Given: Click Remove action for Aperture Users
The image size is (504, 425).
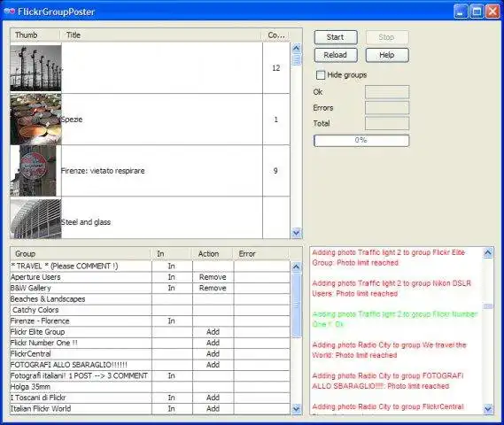Looking at the screenshot, I should (213, 277).
